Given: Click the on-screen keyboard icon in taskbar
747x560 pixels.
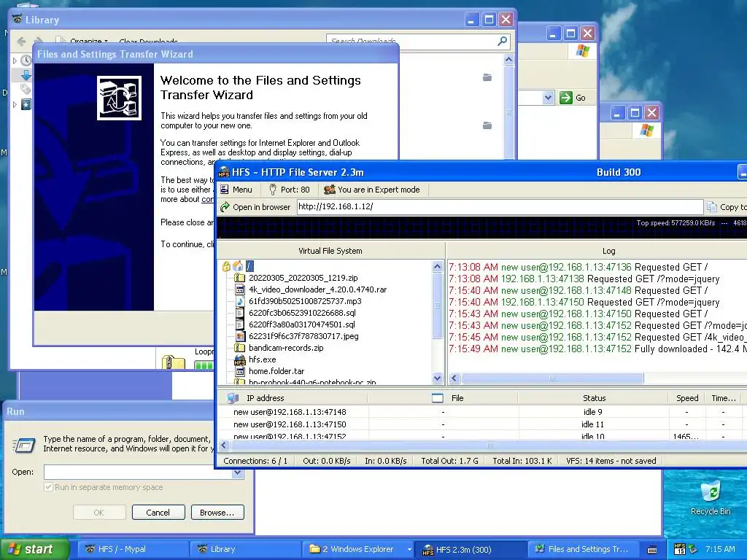Looking at the screenshot, I should click(x=652, y=550).
